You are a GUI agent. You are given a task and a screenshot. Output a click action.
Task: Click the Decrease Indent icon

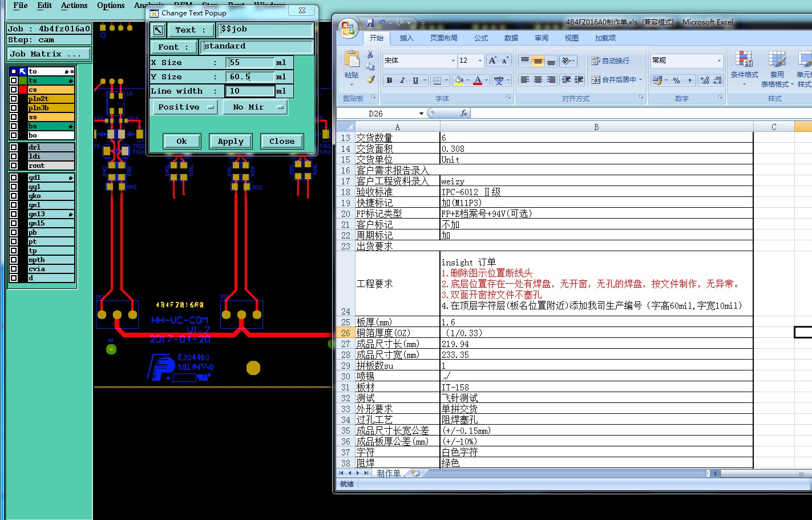click(566, 80)
